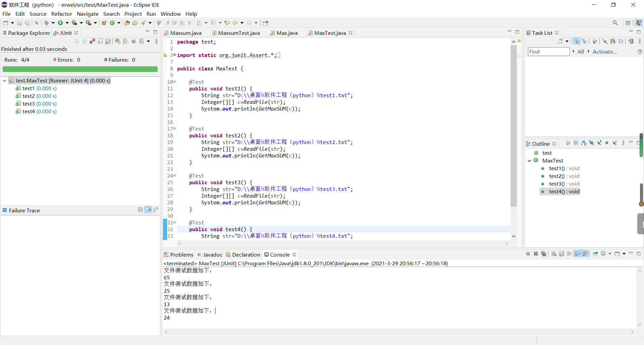Click Sort alphabetically icon in Outline
644x345 pixels.
584,143
